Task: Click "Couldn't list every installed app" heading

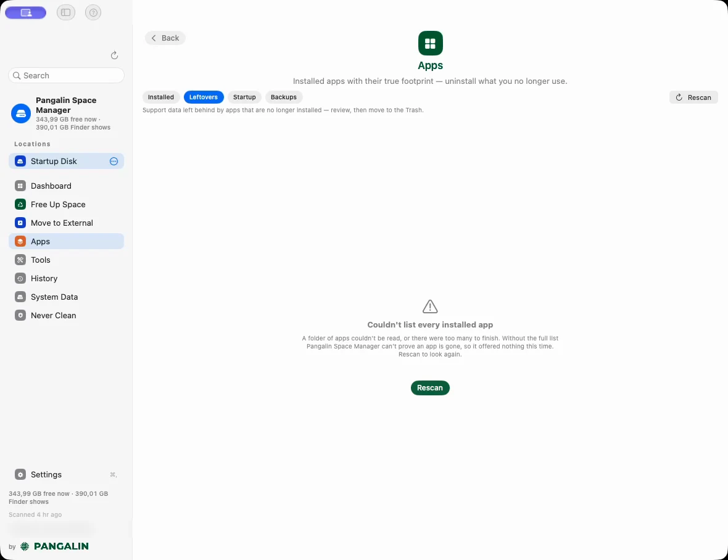Action: coord(430,325)
